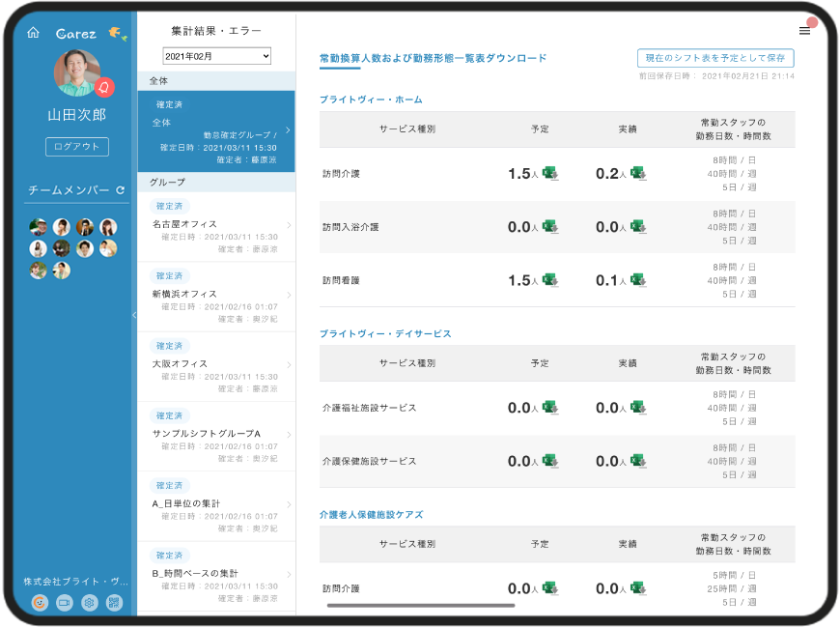Open the chat support smiley icon
Screen dimensions: 840x628
[x=38, y=601]
